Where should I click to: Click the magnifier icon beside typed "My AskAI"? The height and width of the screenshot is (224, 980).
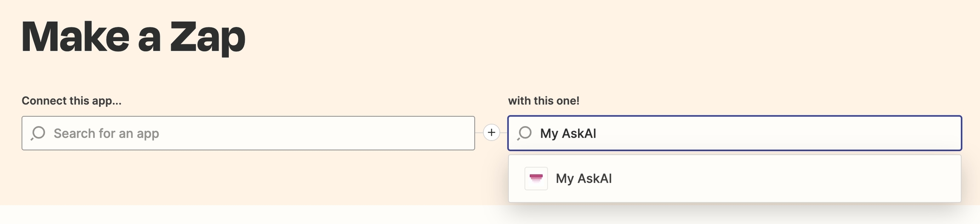coord(524,133)
